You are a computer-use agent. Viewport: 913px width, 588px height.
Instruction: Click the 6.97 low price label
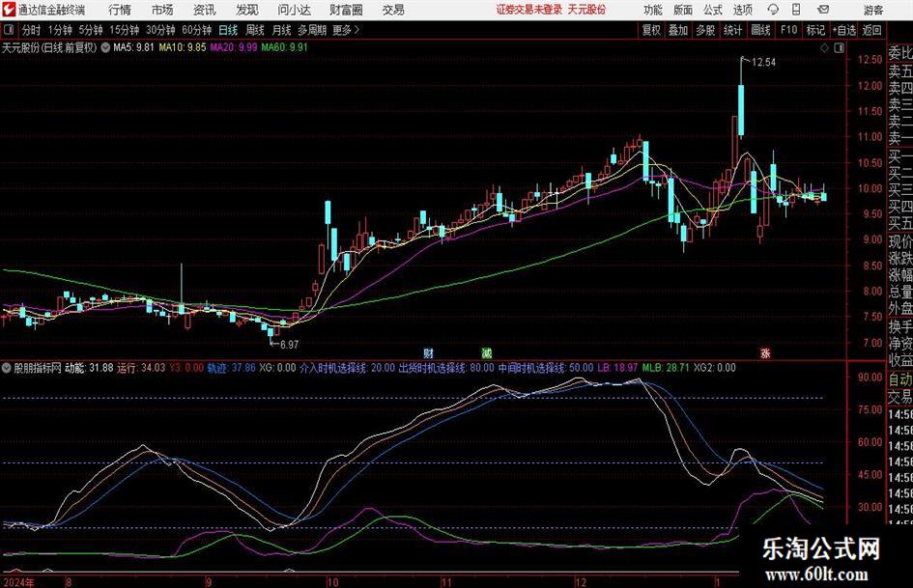[289, 345]
